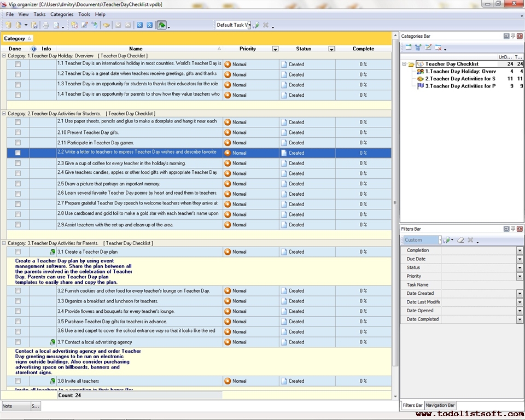
Task: Click the delete category icon in Categories Bar
Action: point(439,48)
